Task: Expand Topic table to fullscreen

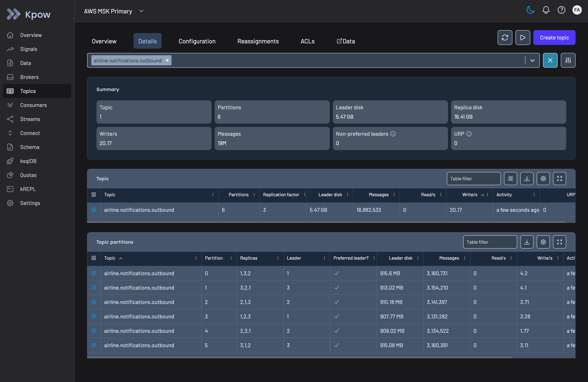Action: pyautogui.click(x=559, y=179)
